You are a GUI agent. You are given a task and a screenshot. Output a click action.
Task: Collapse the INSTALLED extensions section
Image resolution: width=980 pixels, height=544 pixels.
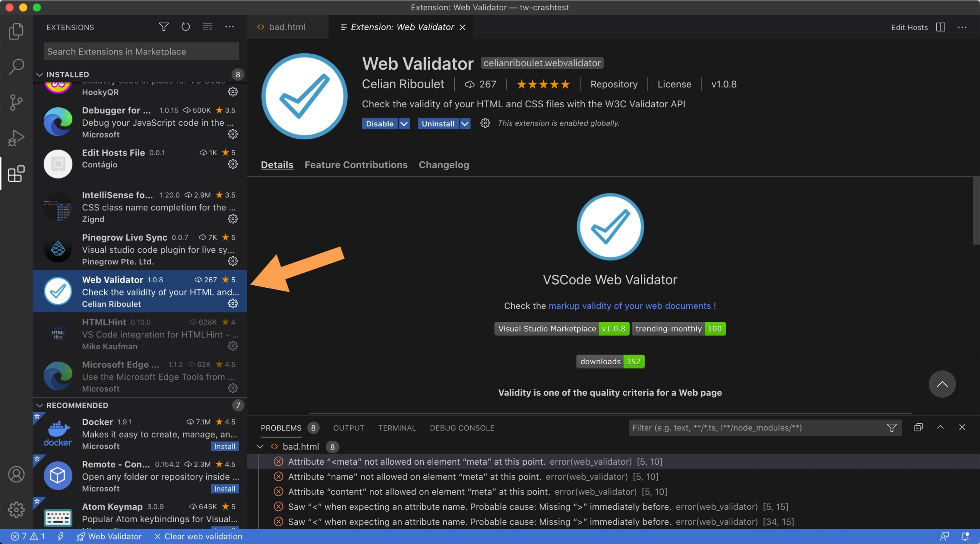pos(39,74)
